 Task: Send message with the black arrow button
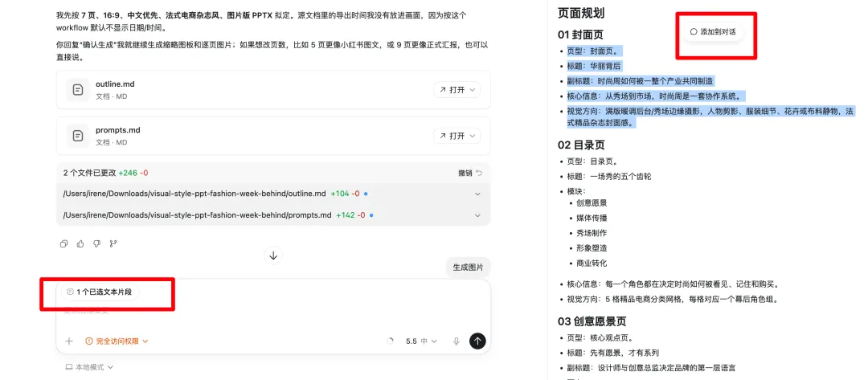tap(477, 341)
